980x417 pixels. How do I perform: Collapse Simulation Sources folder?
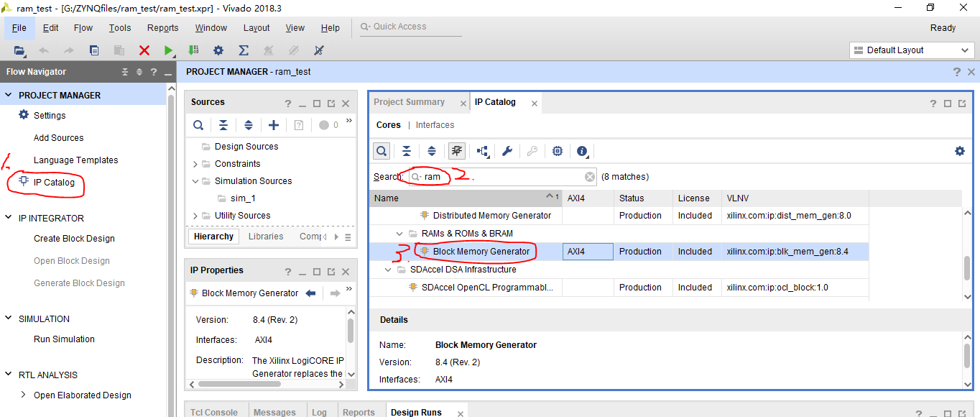click(195, 181)
